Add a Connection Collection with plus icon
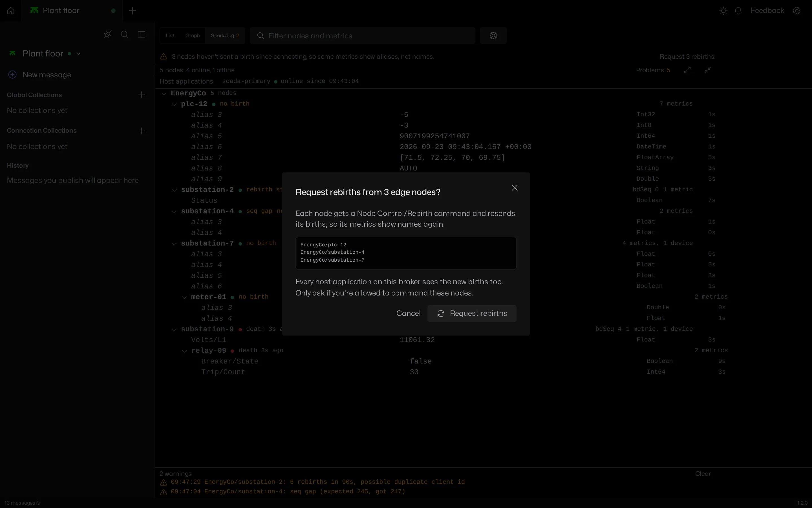This screenshot has height=508, width=812. pyautogui.click(x=142, y=131)
